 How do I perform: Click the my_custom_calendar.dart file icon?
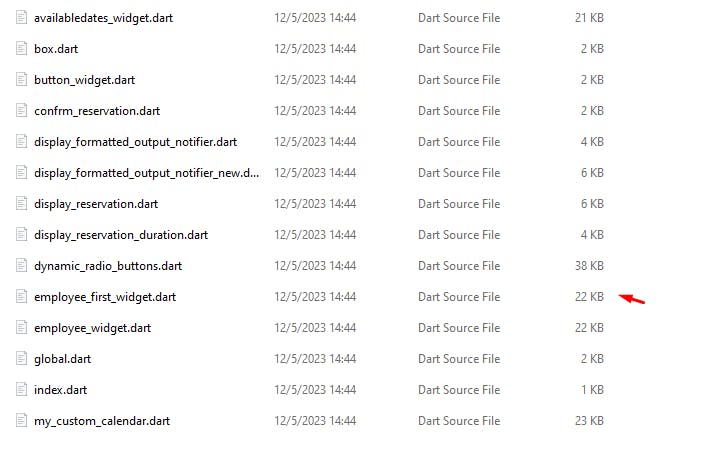(x=22, y=421)
